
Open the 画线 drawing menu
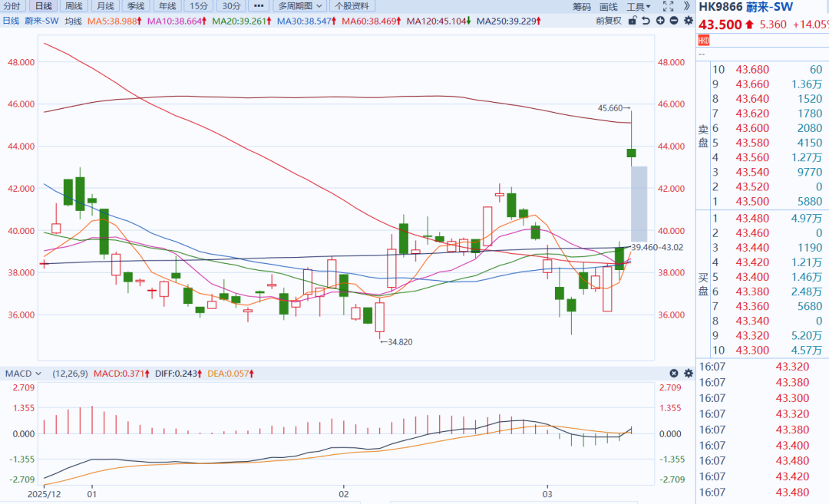tap(609, 7)
